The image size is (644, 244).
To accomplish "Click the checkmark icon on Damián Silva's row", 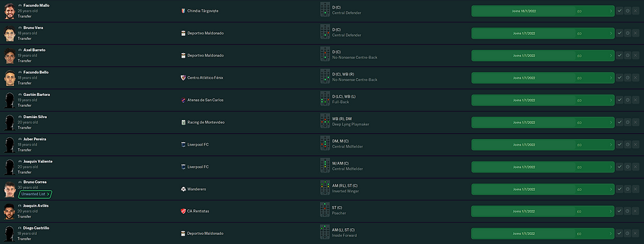I will coord(619,122).
